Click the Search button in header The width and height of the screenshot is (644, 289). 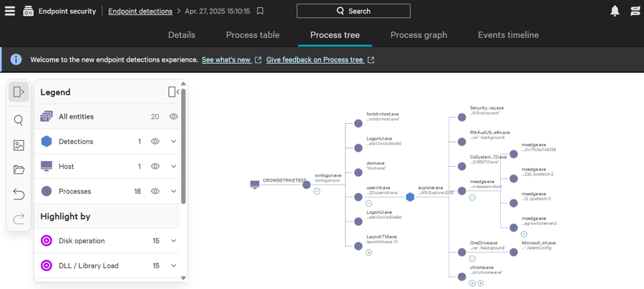(x=353, y=11)
